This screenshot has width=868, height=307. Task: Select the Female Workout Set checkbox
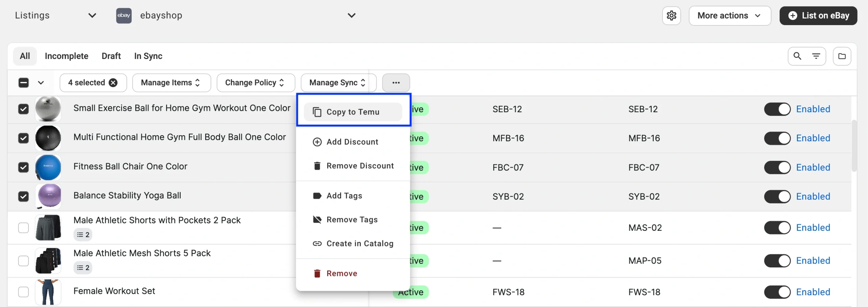[23, 292]
